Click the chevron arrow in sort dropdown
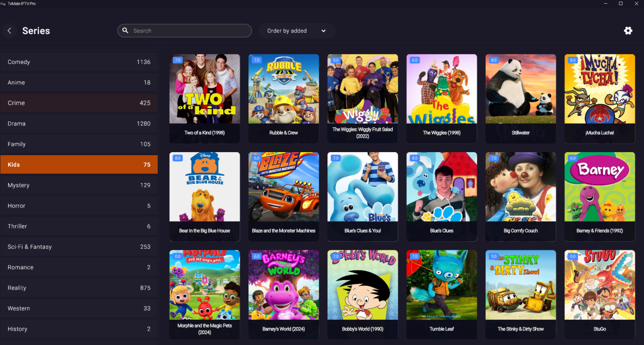Viewport: 644px width, 345px height. pos(324,31)
